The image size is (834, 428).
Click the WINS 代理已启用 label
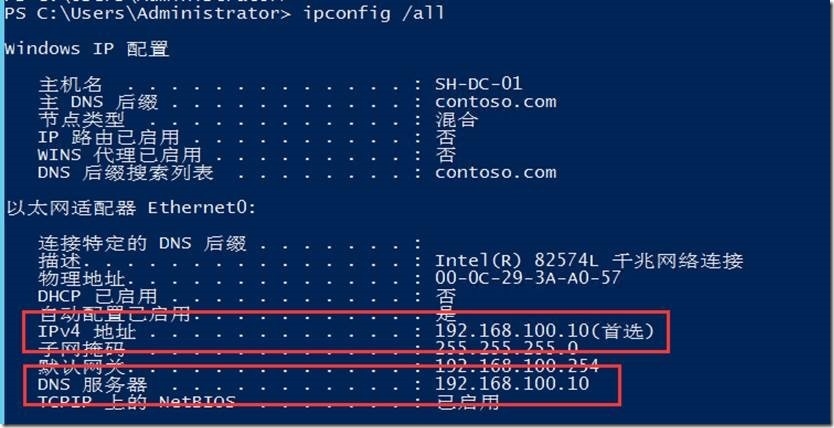pos(119,155)
